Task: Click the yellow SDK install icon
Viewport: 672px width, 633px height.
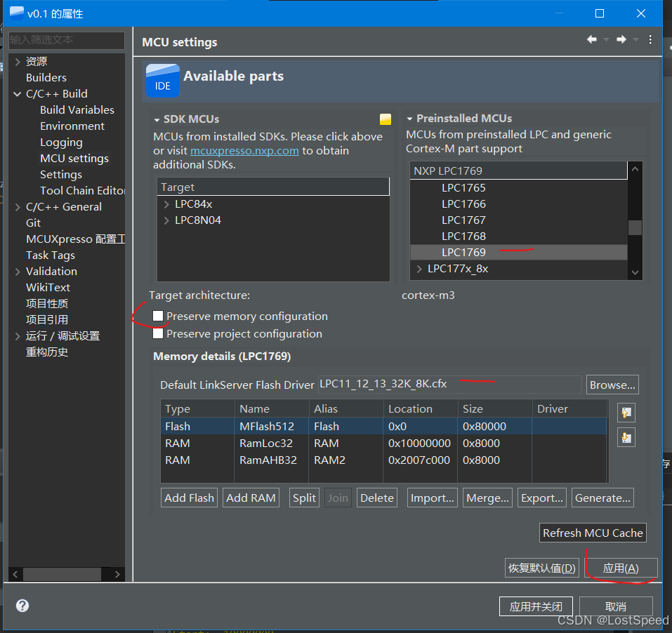Action: (386, 119)
